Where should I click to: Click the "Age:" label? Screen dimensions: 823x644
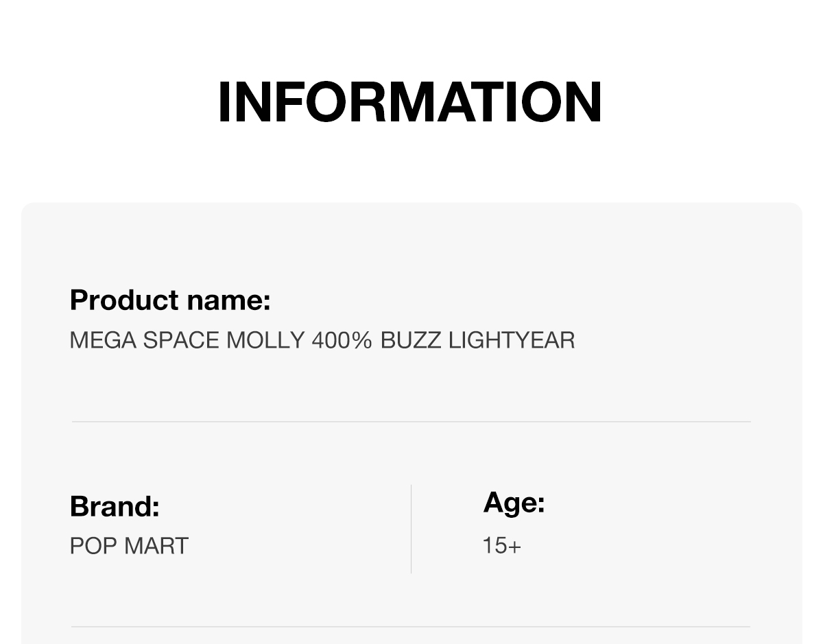[x=514, y=503]
